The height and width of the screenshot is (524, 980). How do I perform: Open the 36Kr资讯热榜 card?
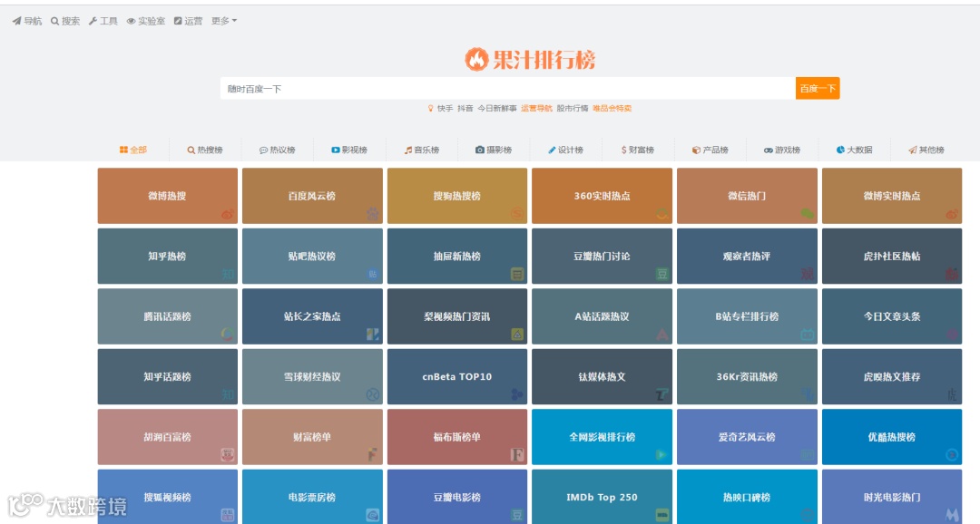[x=747, y=376]
